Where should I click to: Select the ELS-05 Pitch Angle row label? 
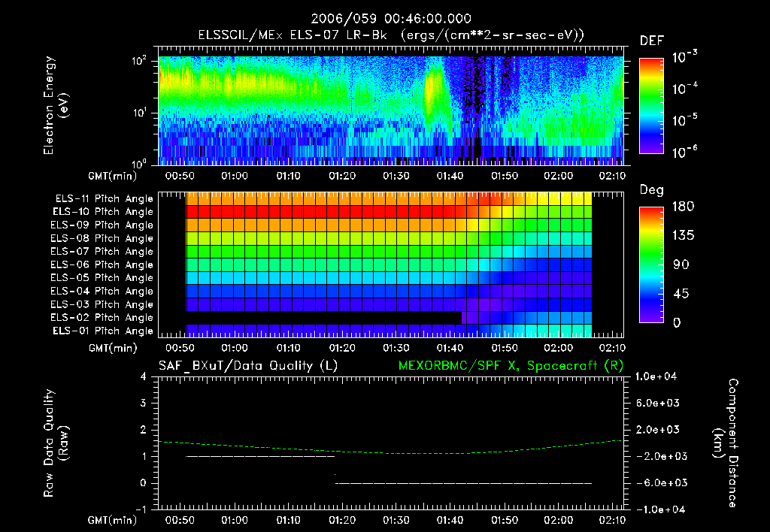[102, 278]
